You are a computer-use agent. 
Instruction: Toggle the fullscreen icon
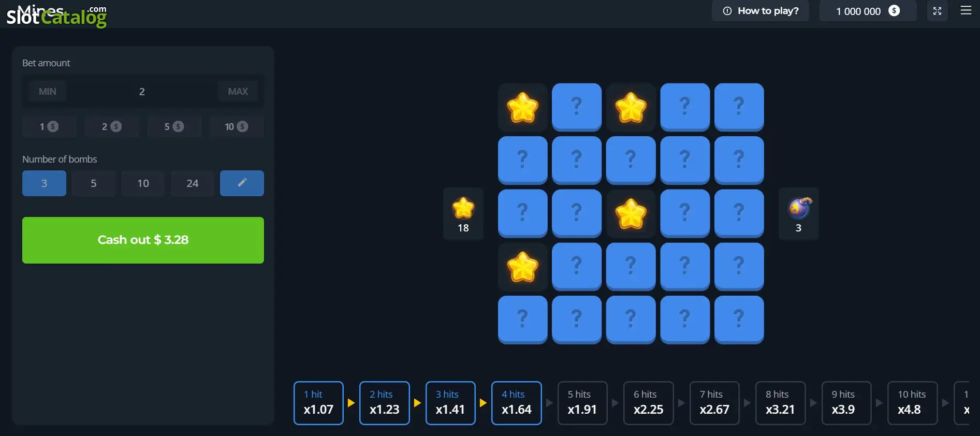point(937,11)
